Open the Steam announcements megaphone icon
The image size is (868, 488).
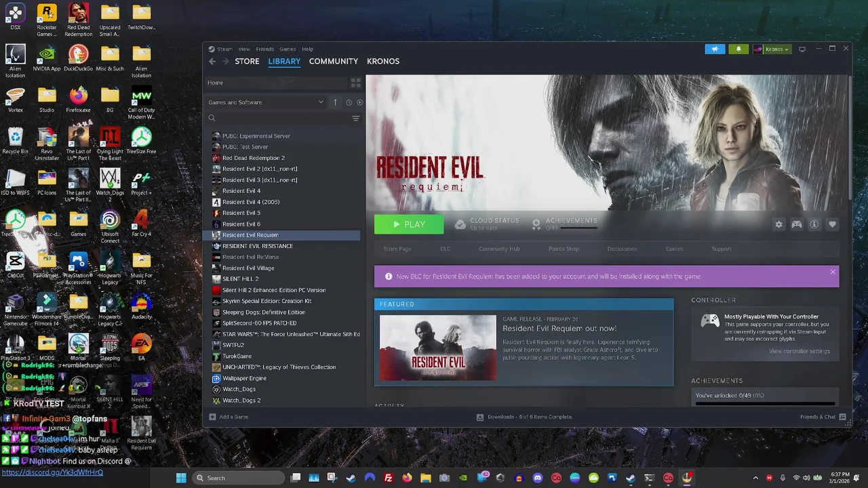[715, 49]
